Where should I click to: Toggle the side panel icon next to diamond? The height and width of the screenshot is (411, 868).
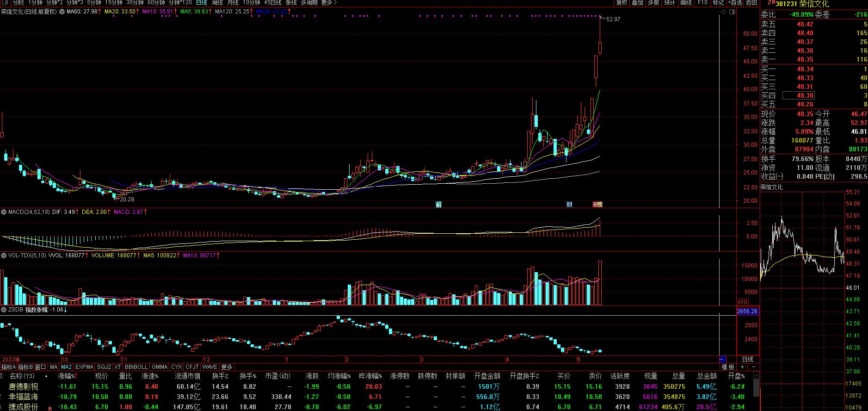tap(732, 12)
